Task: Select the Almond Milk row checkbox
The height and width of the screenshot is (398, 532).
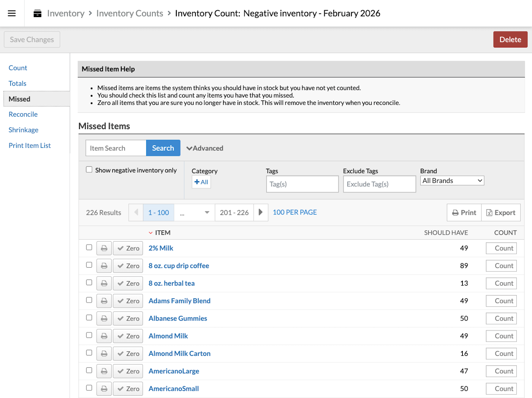Action: pyautogui.click(x=89, y=335)
